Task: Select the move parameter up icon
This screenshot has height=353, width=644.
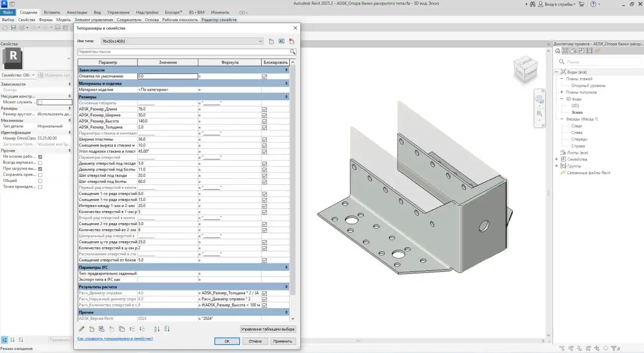Action: click(132, 329)
